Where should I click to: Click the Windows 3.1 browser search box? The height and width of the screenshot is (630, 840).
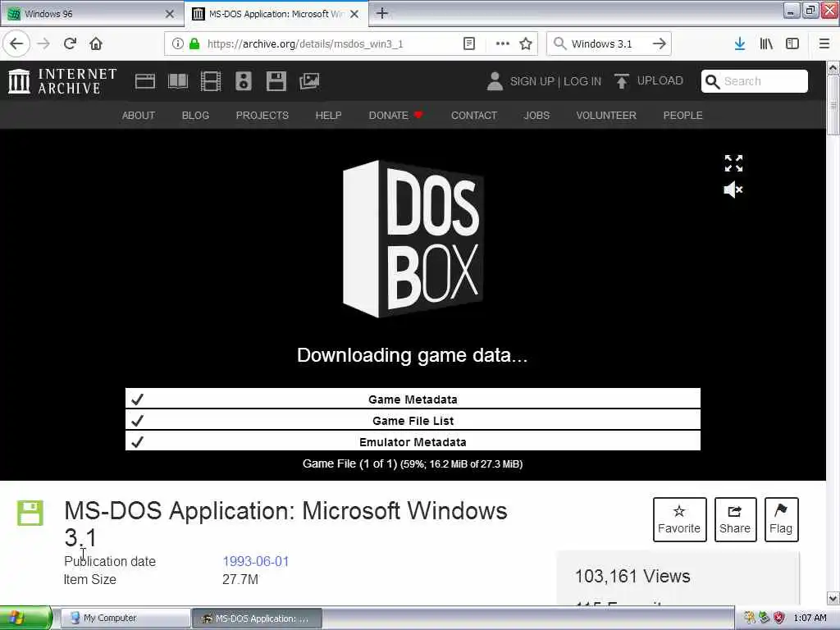[608, 44]
